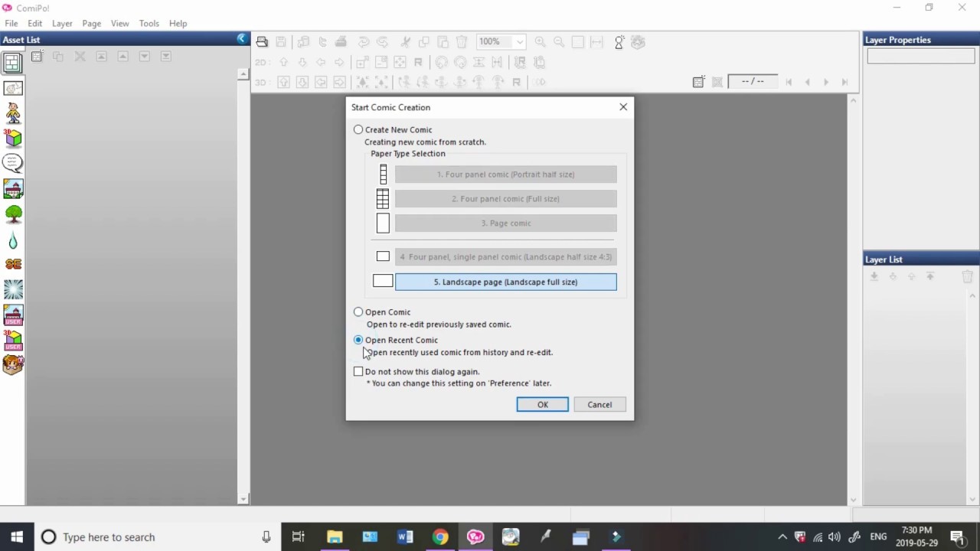This screenshot has width=980, height=551.
Task: Open the Page menu
Action: click(x=92, y=23)
